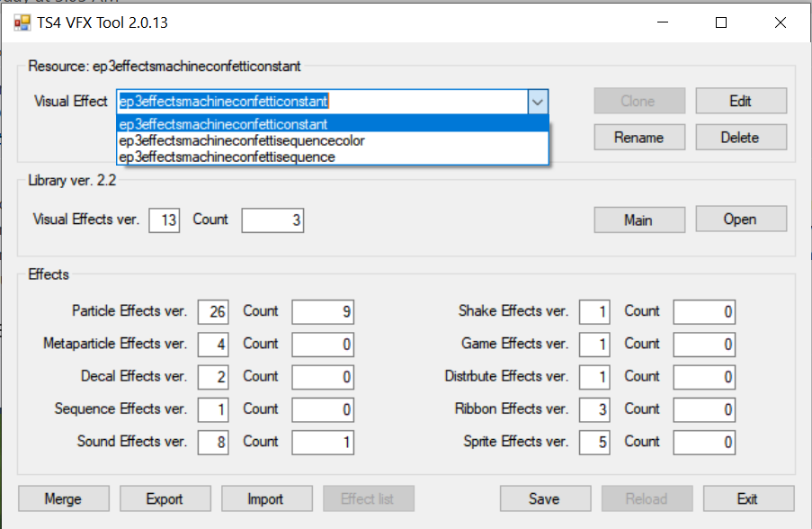812x529 pixels.
Task: Click the Game Effects version field
Action: 594,344
